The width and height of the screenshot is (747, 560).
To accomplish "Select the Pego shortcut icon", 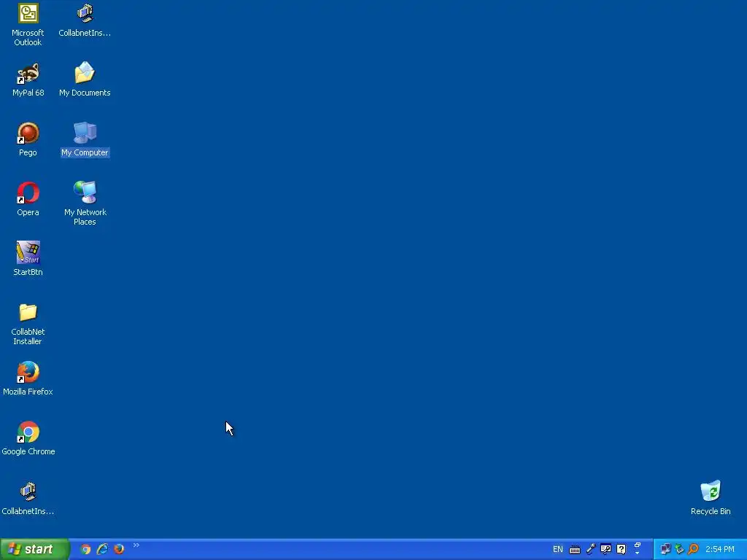I will [x=28, y=140].
